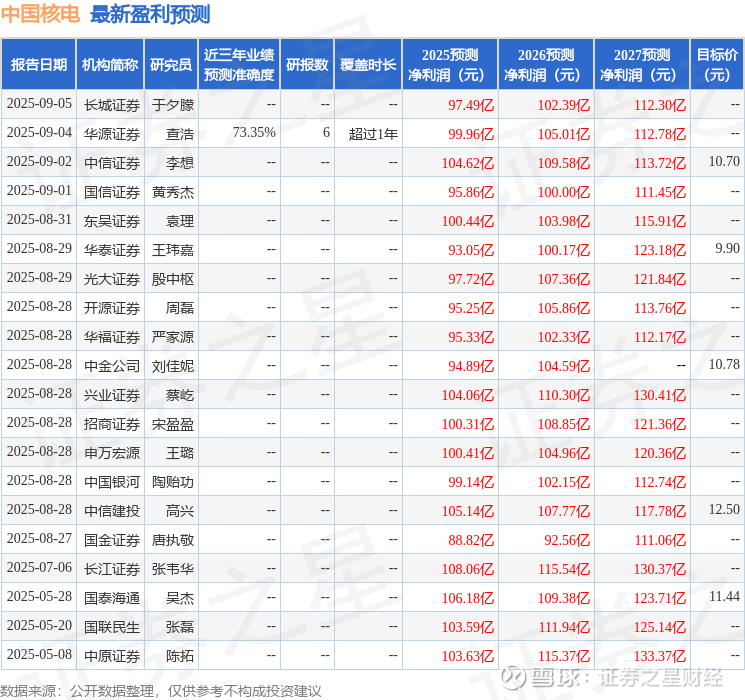Screen dimensions: 745x700
Task: Select the 华源证券 institution cell
Action: [x=112, y=134]
